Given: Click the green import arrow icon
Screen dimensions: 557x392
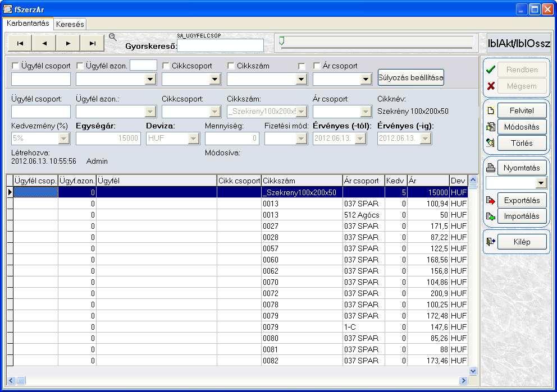Looking at the screenshot, I should coord(491,216).
